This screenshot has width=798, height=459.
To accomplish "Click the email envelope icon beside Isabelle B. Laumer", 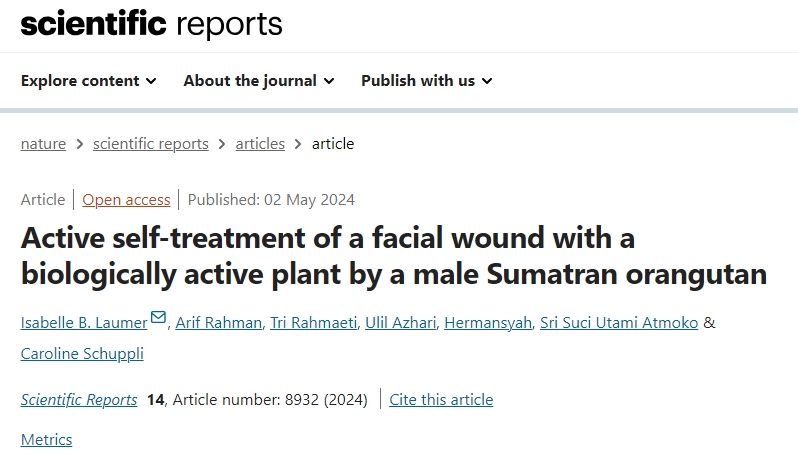I will click(x=158, y=317).
